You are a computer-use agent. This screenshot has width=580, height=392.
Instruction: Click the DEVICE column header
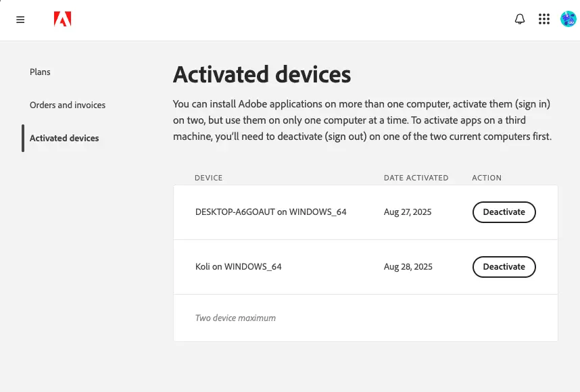coord(208,178)
